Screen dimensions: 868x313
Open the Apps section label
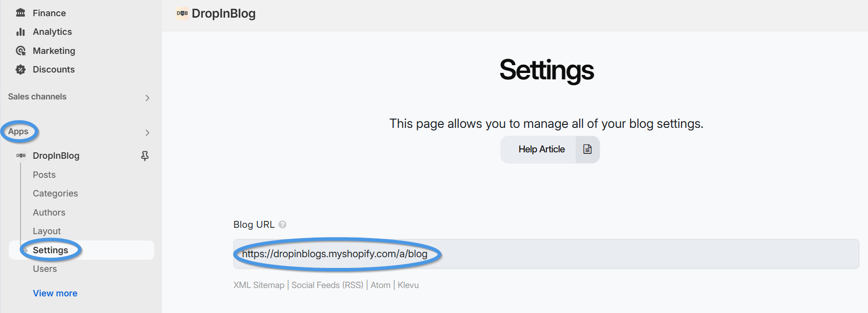coord(18,131)
